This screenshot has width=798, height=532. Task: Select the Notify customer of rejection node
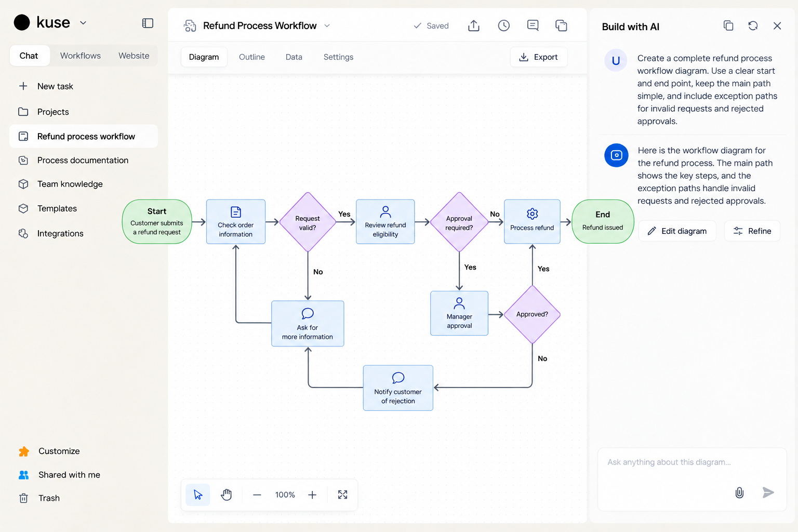(398, 388)
